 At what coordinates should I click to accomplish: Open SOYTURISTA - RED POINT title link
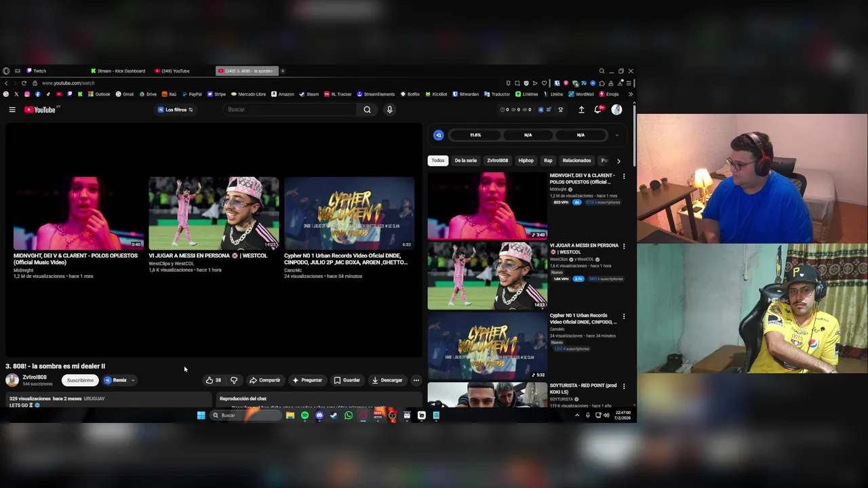click(583, 388)
